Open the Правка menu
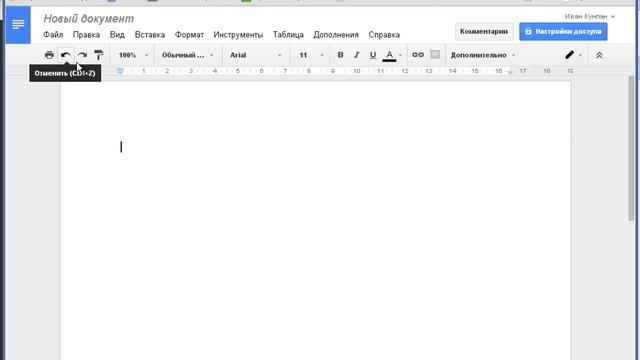640x360 pixels. [x=86, y=35]
